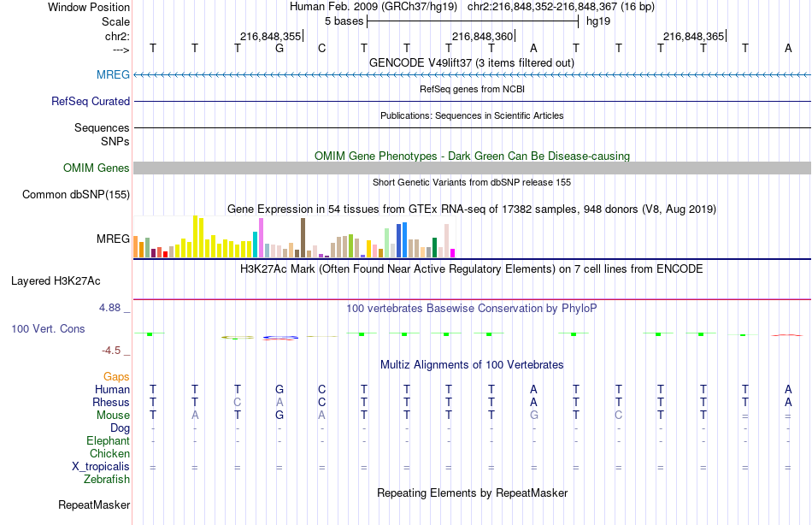
Task: Click the tallest yellow GTEx expression bar
Action: pyautogui.click(x=195, y=236)
